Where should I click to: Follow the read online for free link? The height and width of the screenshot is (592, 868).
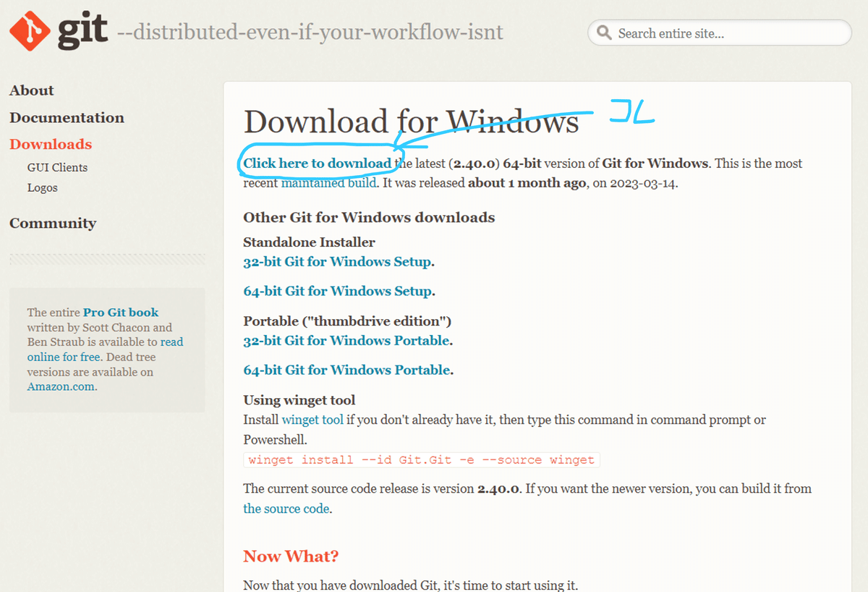click(x=105, y=350)
